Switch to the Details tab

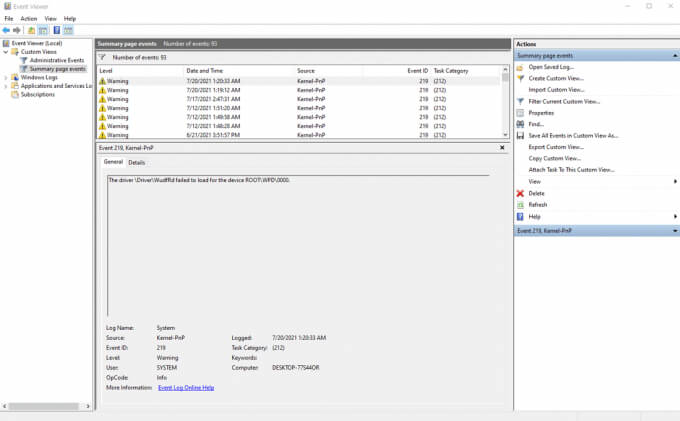point(136,162)
